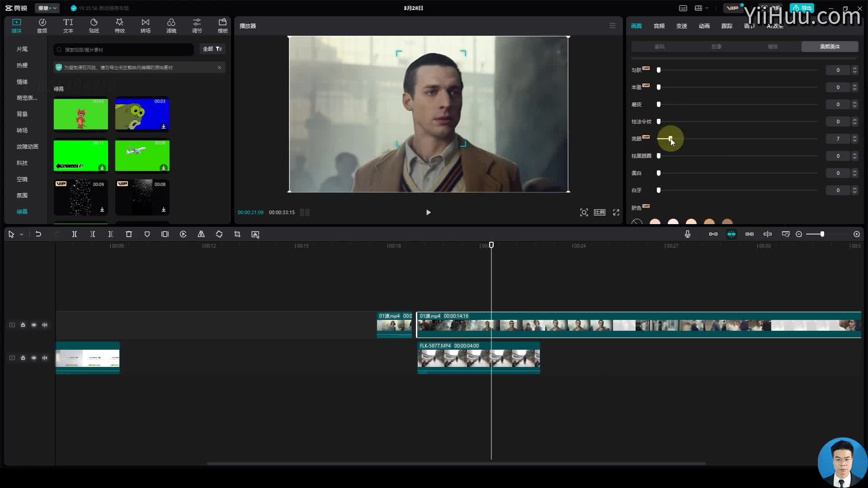Click the delete-left trim tool
The image size is (868, 488).
(93, 234)
